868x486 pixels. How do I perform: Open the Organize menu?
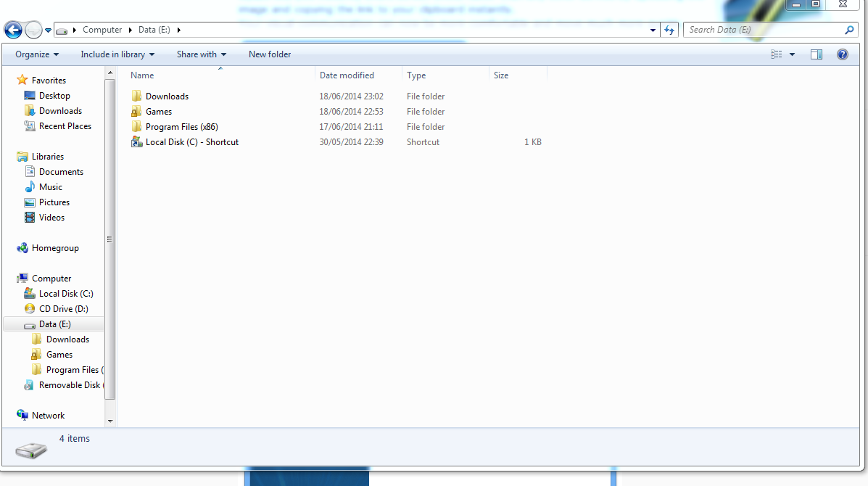(36, 54)
